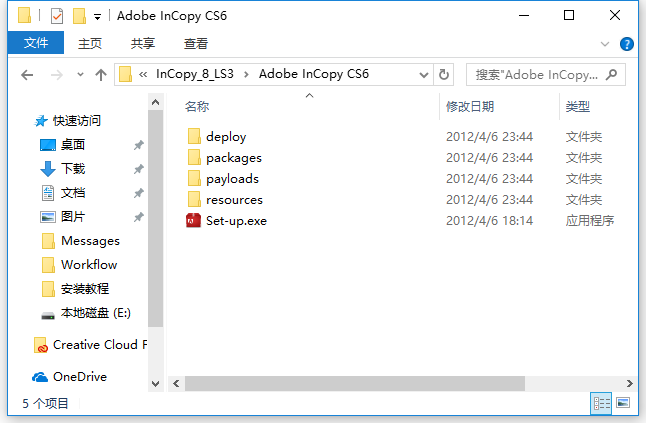
Task: Open the address bar history dropdown
Action: pyautogui.click(x=424, y=75)
